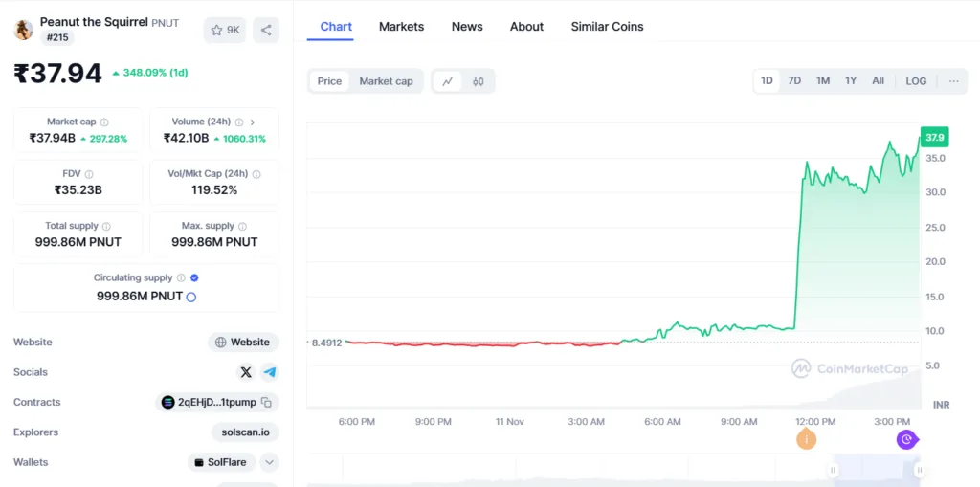
Task: Open the X (Twitter) social link
Action: coord(246,372)
